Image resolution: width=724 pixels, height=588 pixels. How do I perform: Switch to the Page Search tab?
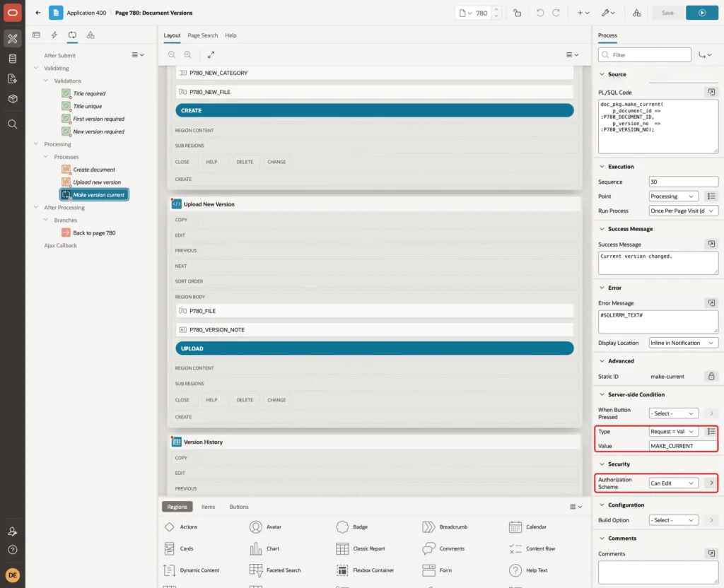(203, 35)
